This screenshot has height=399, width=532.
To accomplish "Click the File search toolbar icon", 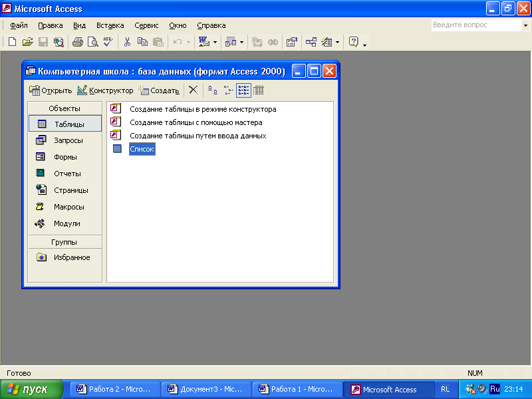I will 59,42.
